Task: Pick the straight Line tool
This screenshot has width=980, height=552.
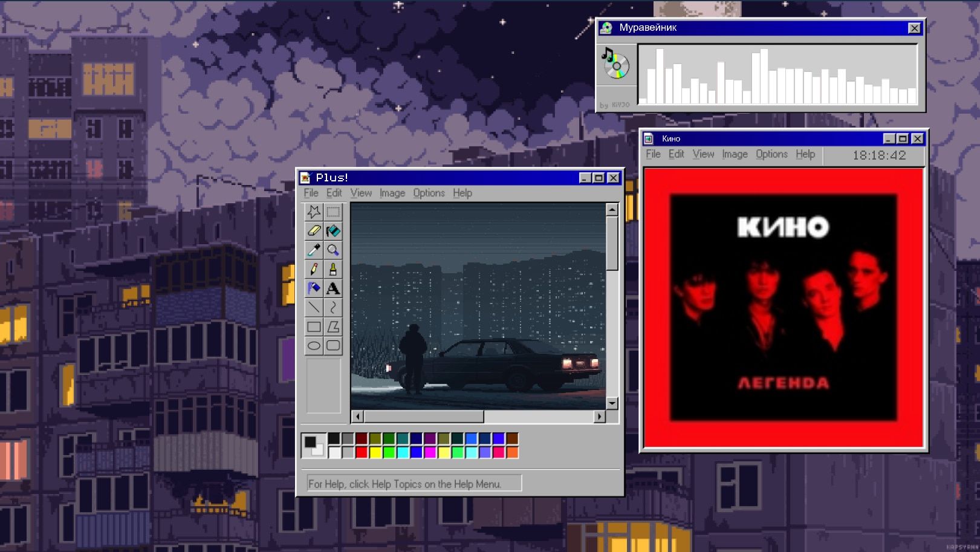Action: point(314,307)
